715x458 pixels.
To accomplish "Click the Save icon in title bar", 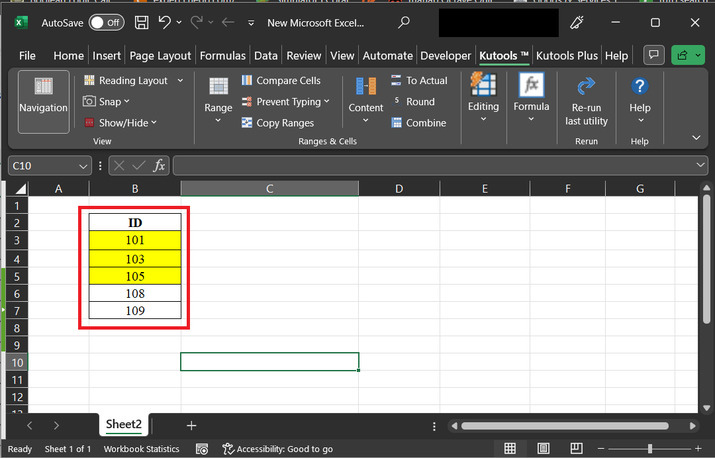I will pos(141,21).
